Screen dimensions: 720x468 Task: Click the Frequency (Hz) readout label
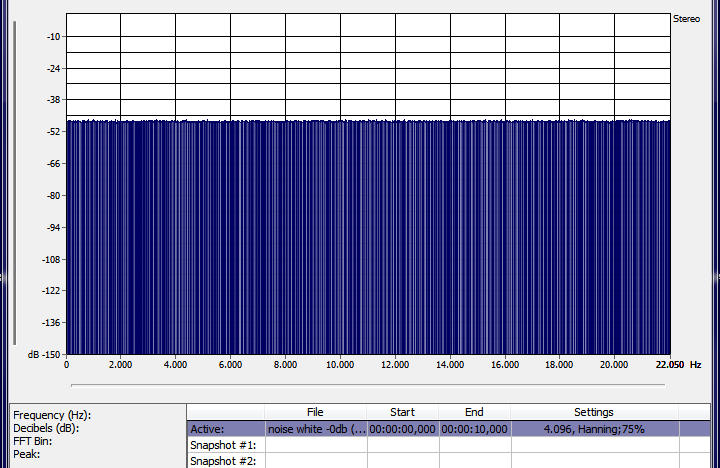[52, 415]
